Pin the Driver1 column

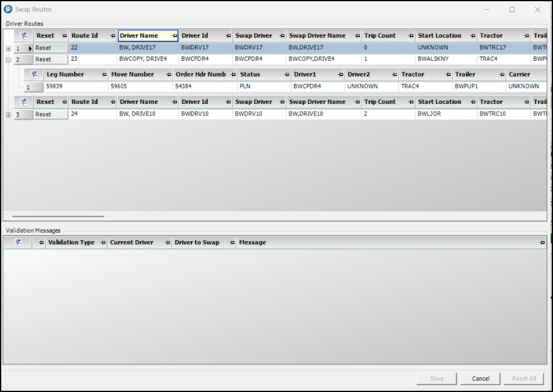point(341,74)
